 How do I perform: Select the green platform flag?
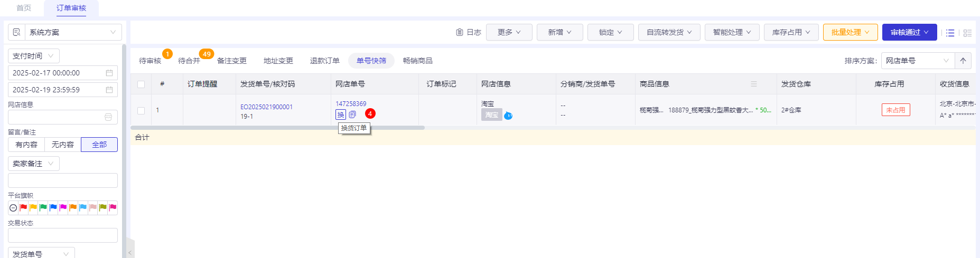(43, 208)
